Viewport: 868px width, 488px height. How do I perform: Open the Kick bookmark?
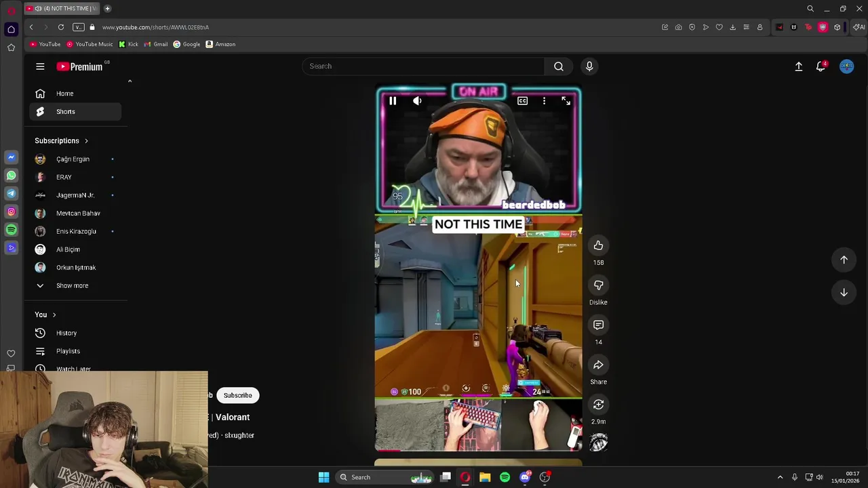tap(128, 44)
